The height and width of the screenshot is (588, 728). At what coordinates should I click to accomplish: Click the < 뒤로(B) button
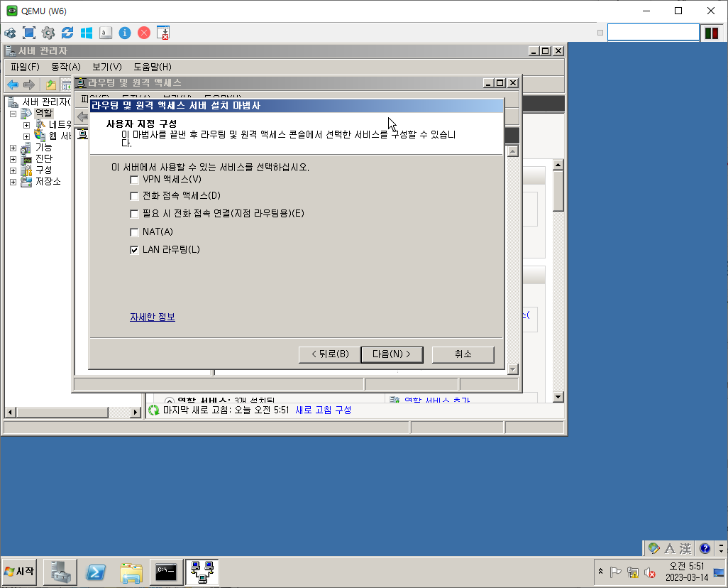(330, 354)
